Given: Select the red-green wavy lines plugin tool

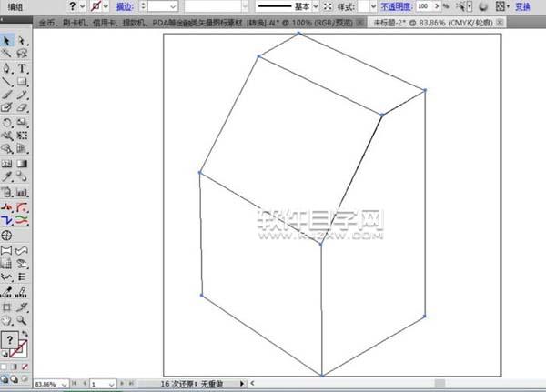Looking at the screenshot, I should click(22, 220).
